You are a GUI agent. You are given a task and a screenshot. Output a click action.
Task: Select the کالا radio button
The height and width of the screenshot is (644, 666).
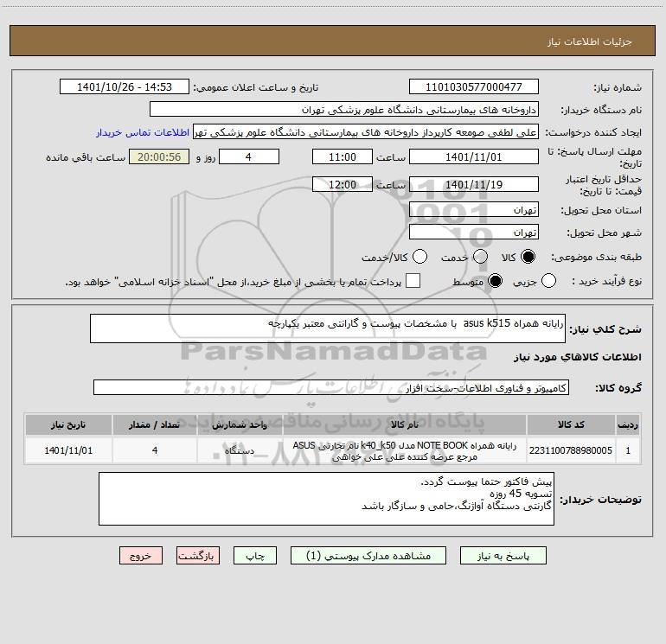pyautogui.click(x=528, y=257)
